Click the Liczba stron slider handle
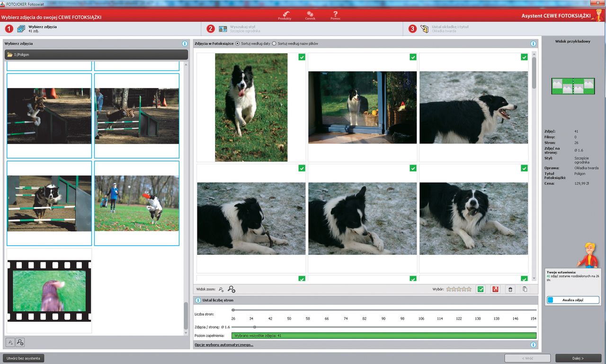The width and height of the screenshot is (606, 364). pos(233,310)
